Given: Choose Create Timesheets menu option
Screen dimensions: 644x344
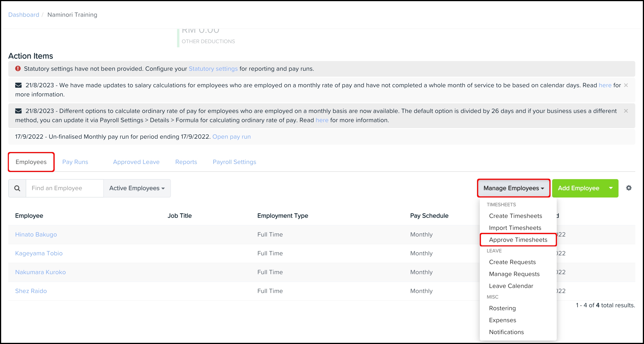Looking at the screenshot, I should pos(515,216).
